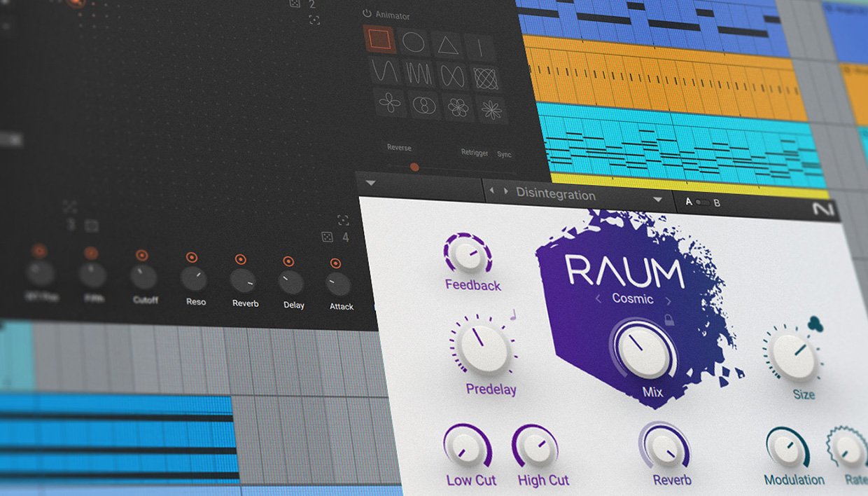Viewport: 868px width, 496px height.
Task: Select the crosshatch lattice shape in Animator
Action: click(x=486, y=77)
